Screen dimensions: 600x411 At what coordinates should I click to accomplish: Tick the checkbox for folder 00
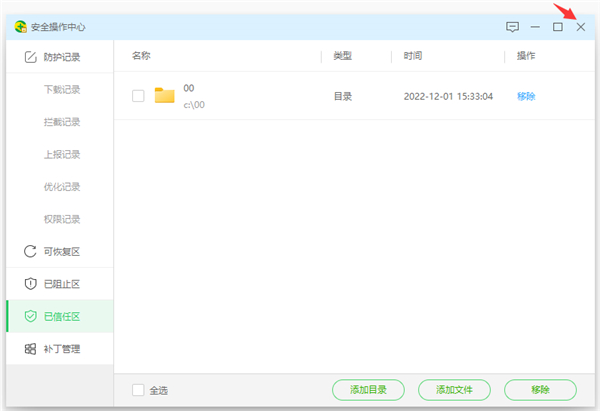(x=138, y=96)
